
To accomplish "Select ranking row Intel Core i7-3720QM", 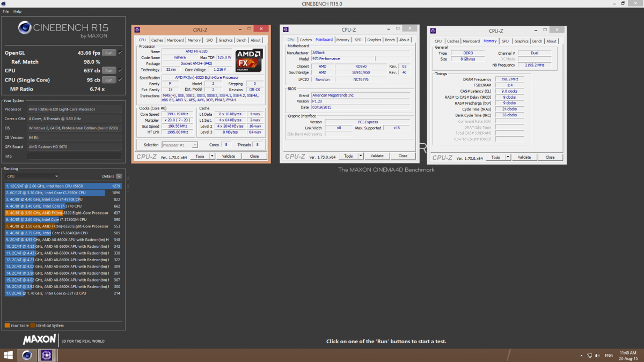I will coord(63,219).
